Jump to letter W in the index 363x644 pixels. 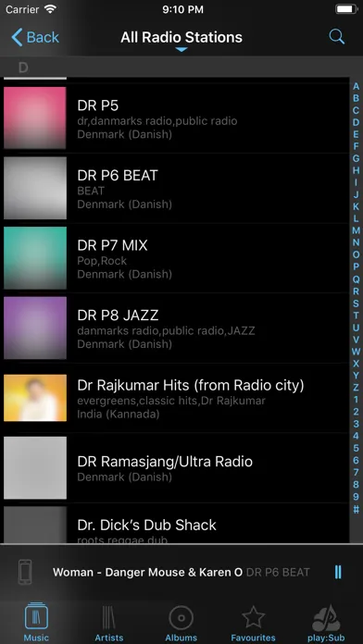356,352
